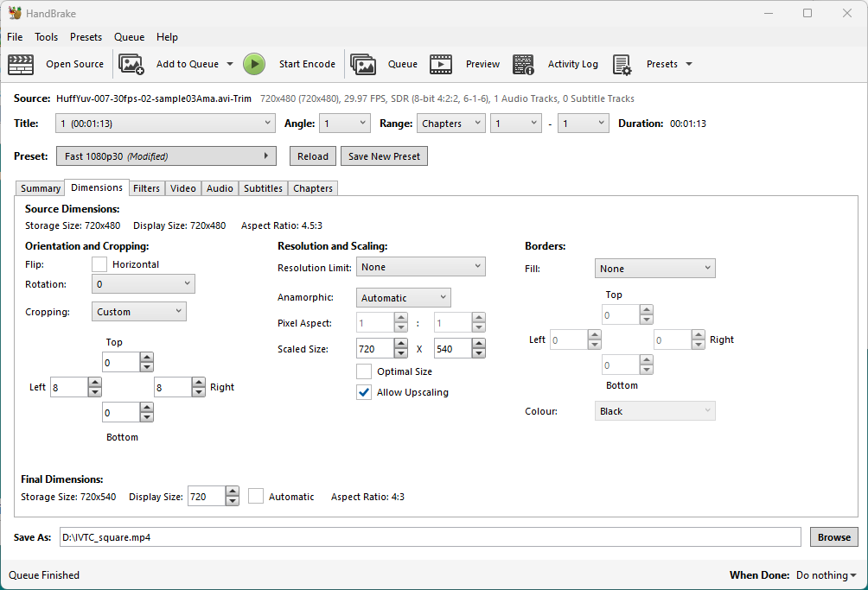Expand the Anamorphic dropdown

(x=403, y=298)
